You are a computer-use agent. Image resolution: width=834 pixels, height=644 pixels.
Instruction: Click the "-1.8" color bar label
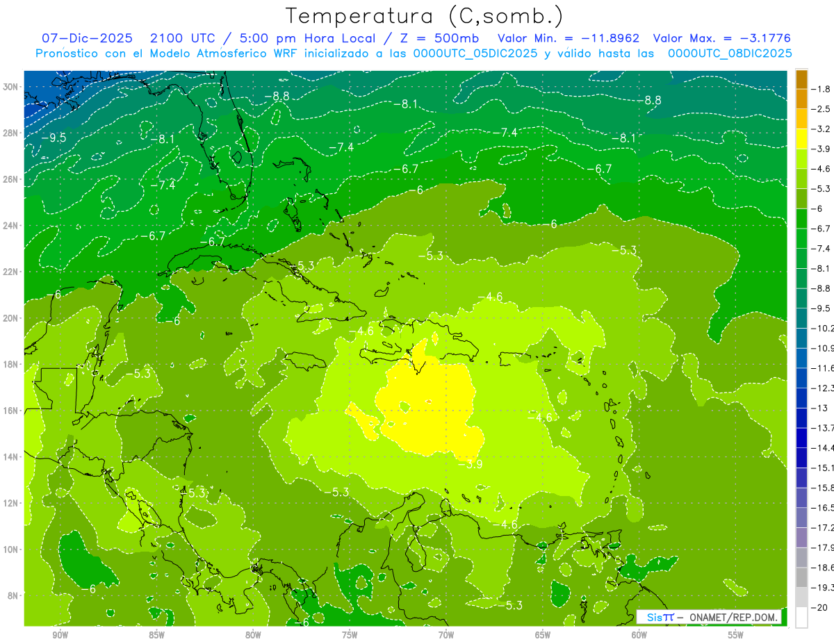(821, 89)
